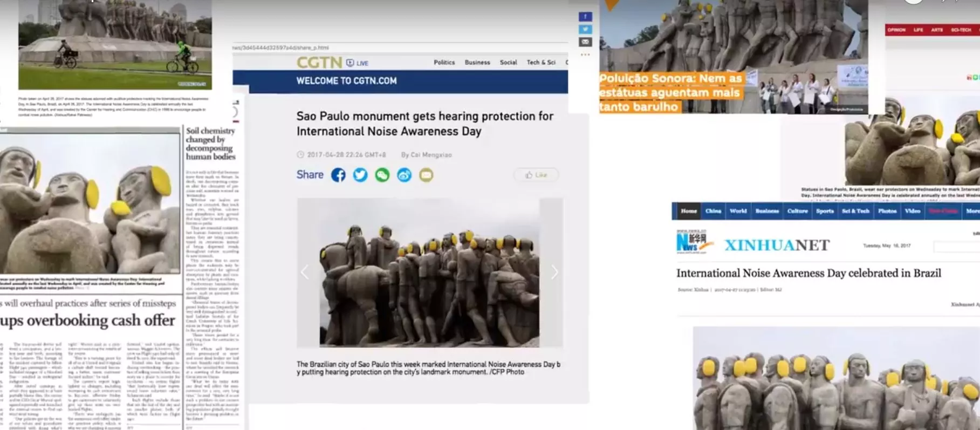Image resolution: width=980 pixels, height=430 pixels.
Task: Go to previous photo in CGTN slideshow
Action: point(305,272)
